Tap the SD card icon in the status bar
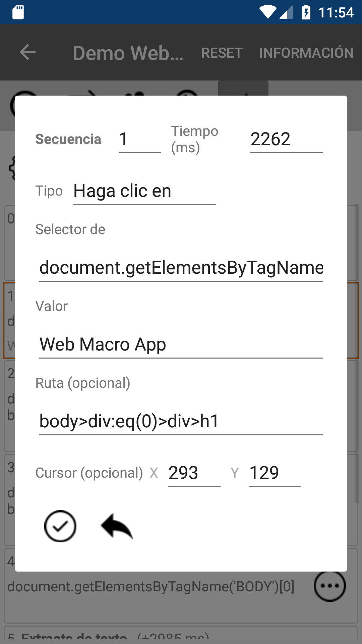This screenshot has height=644, width=362. point(18,12)
